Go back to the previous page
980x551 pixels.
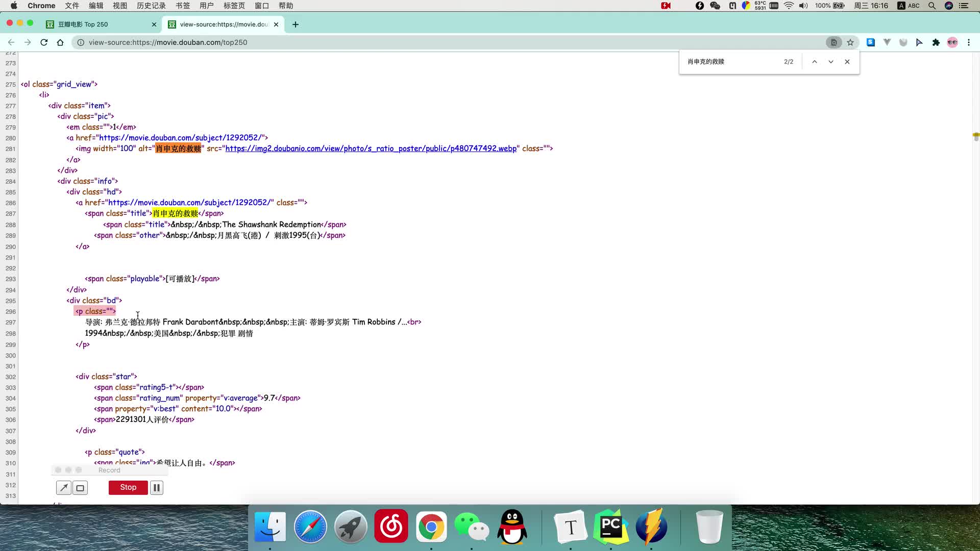(11, 42)
